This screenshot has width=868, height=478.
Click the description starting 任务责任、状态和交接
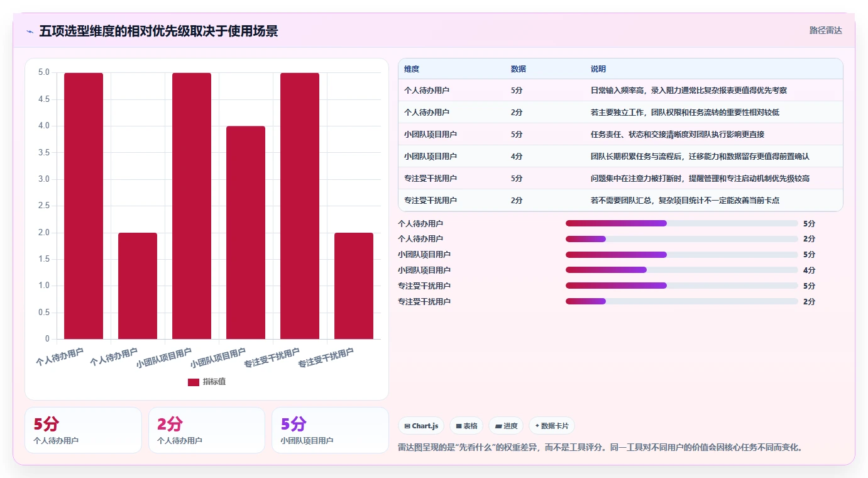click(x=678, y=135)
